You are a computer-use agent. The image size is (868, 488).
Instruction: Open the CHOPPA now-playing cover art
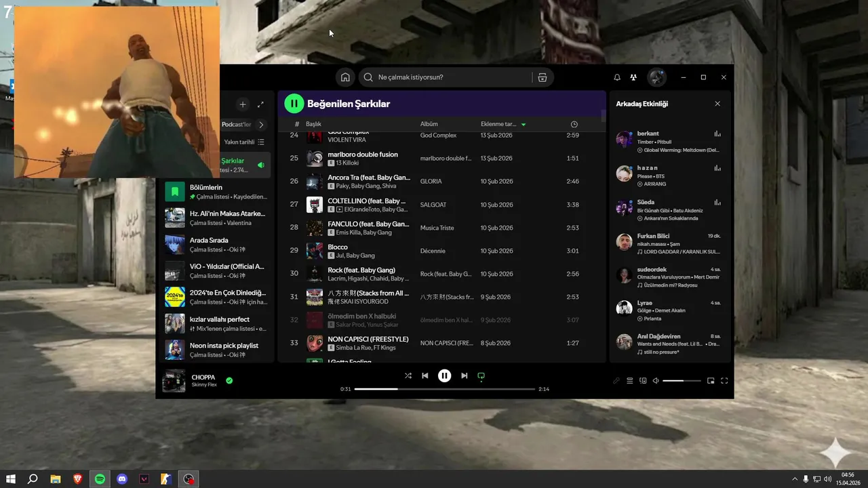(x=174, y=380)
